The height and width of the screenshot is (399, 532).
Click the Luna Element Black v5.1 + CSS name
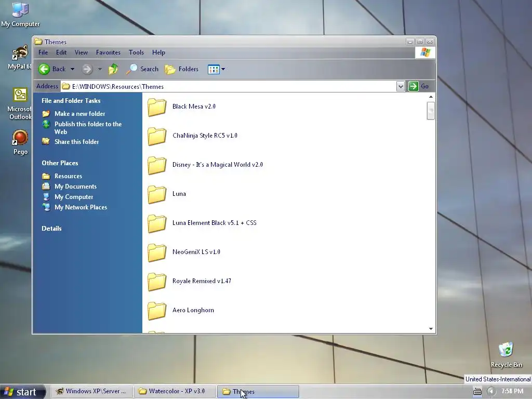[215, 223]
